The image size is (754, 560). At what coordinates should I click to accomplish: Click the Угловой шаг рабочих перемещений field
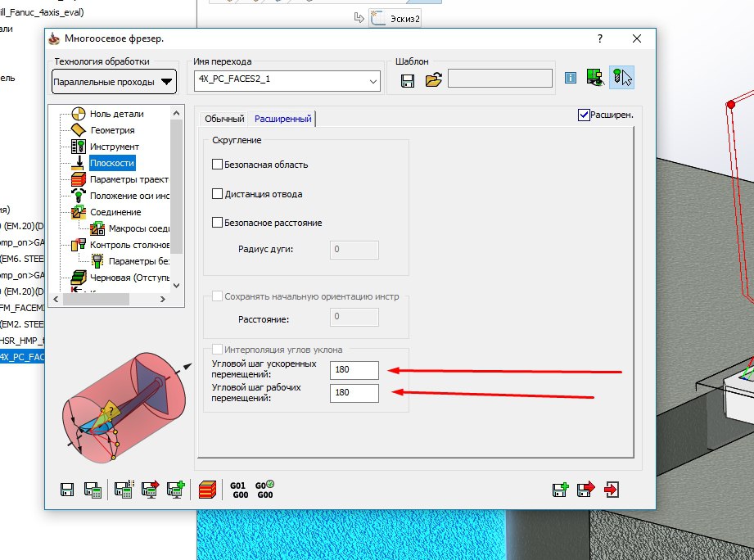tap(354, 393)
